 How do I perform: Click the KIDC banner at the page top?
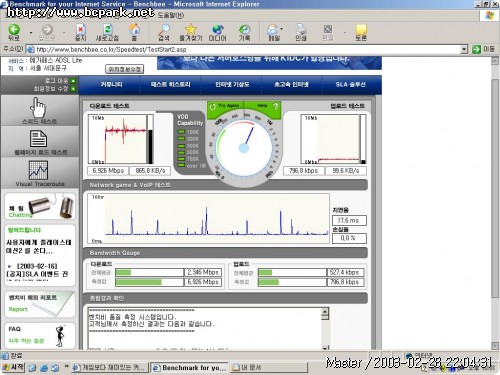point(269,63)
